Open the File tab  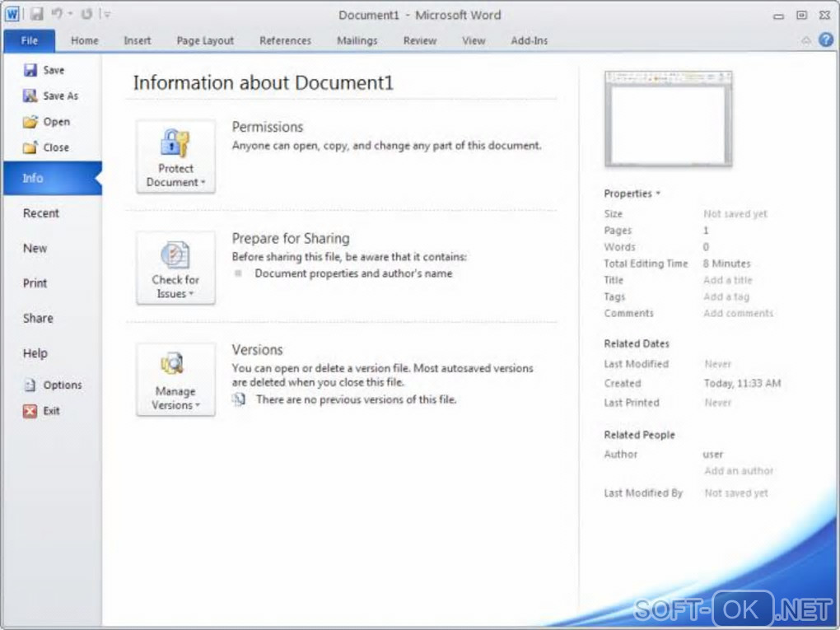29,40
